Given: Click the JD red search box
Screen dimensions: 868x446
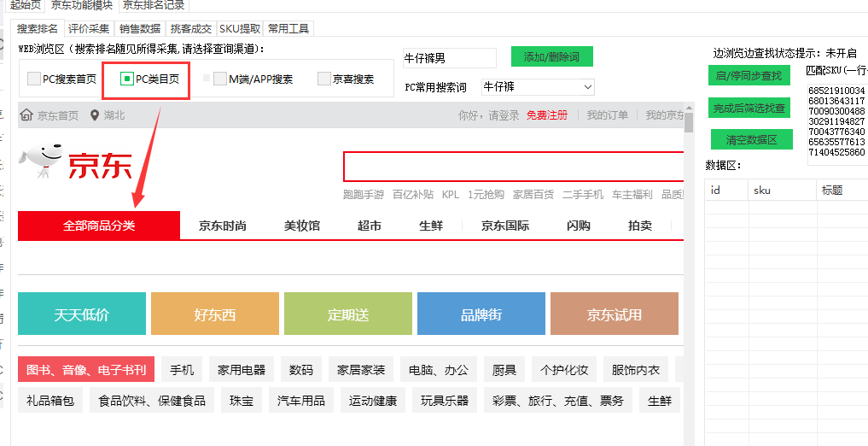Looking at the screenshot, I should click(513, 167).
